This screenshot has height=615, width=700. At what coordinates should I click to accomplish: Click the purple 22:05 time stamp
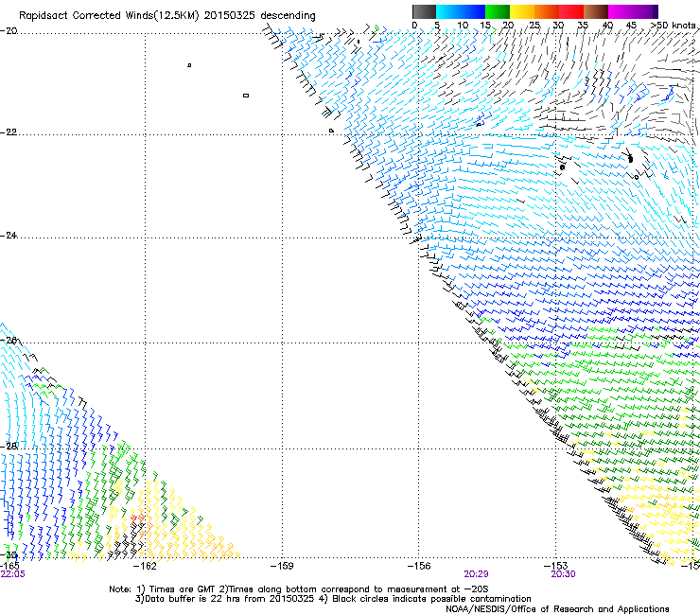pos(13,574)
